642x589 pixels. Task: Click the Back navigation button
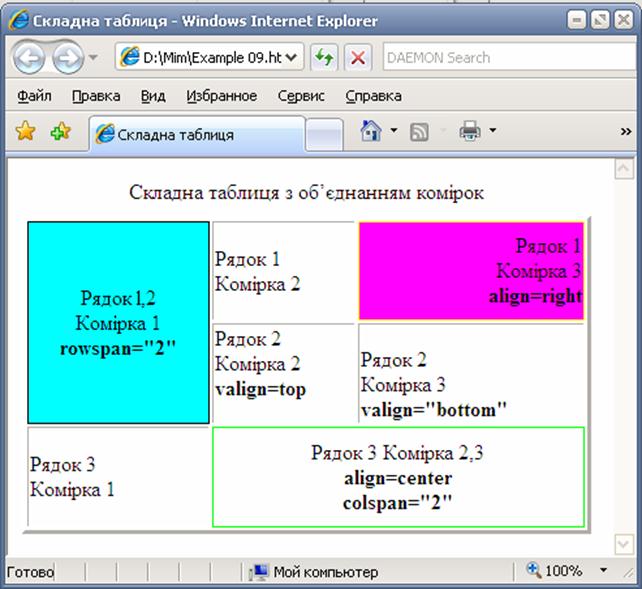click(29, 57)
